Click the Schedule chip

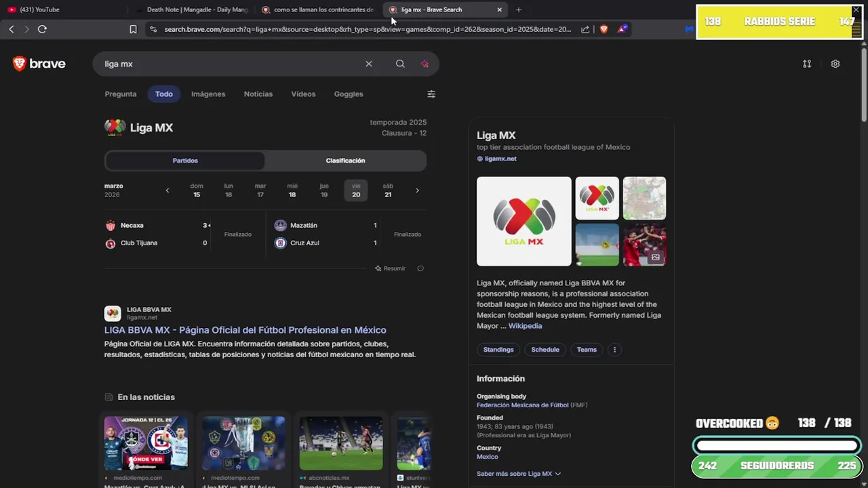point(545,350)
